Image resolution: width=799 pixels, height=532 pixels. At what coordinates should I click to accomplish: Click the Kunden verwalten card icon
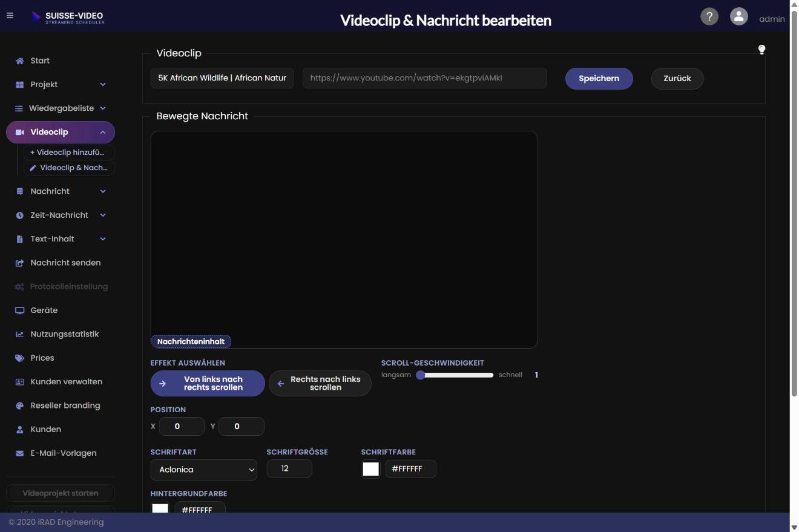pyautogui.click(x=19, y=382)
